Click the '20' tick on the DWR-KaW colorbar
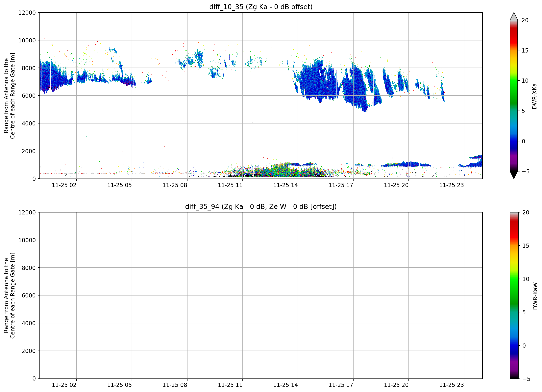542x392 pixels. pos(526,212)
